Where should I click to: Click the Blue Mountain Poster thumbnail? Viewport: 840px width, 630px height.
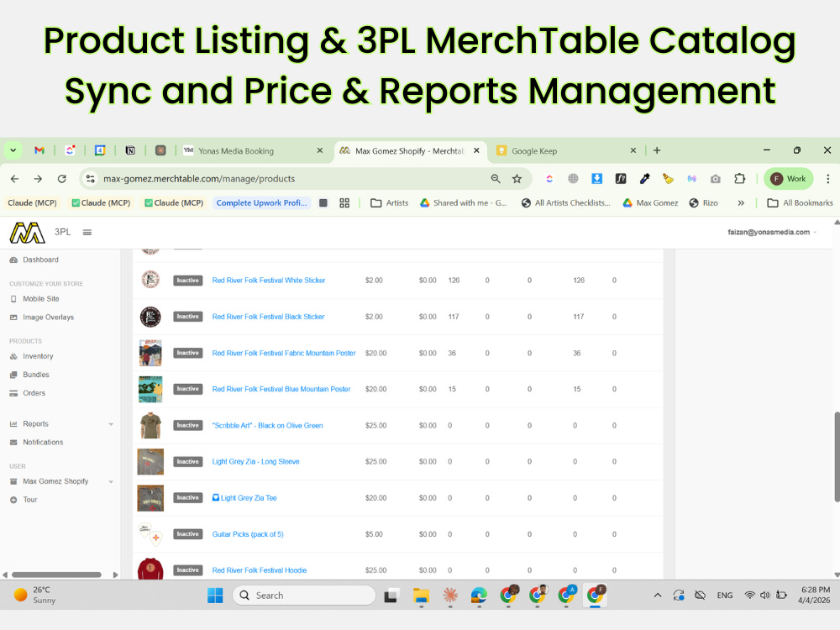tap(150, 389)
